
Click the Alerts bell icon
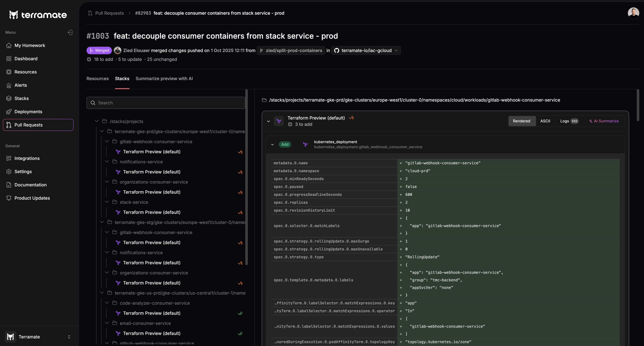pos(9,85)
